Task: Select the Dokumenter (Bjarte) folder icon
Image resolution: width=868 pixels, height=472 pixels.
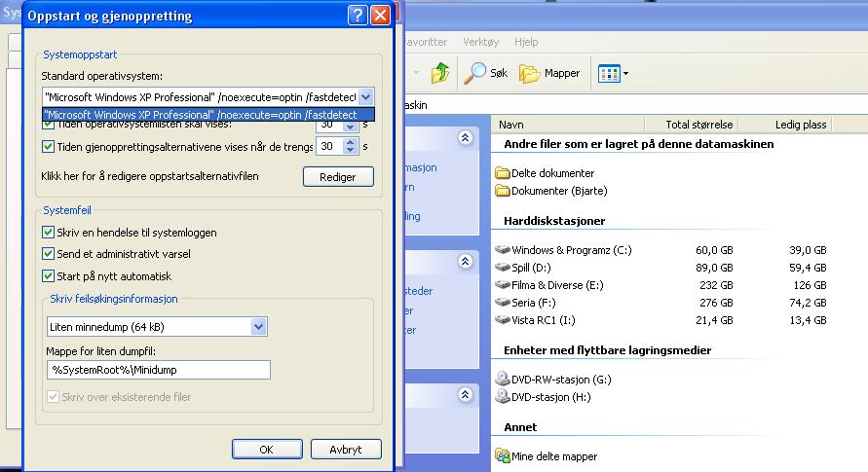Action: (x=502, y=191)
